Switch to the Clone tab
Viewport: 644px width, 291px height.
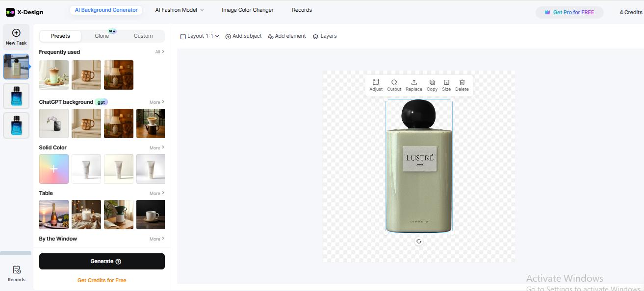coord(102,36)
